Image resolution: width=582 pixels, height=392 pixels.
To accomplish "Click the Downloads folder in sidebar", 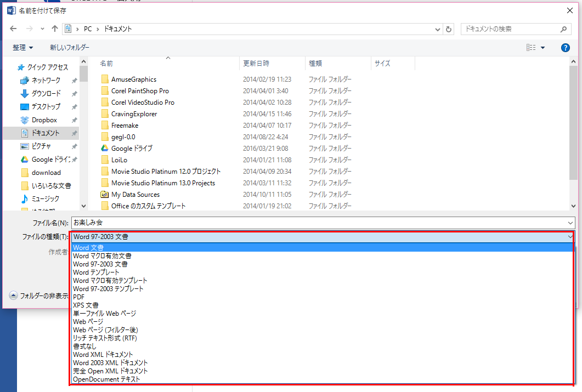I will [46, 94].
